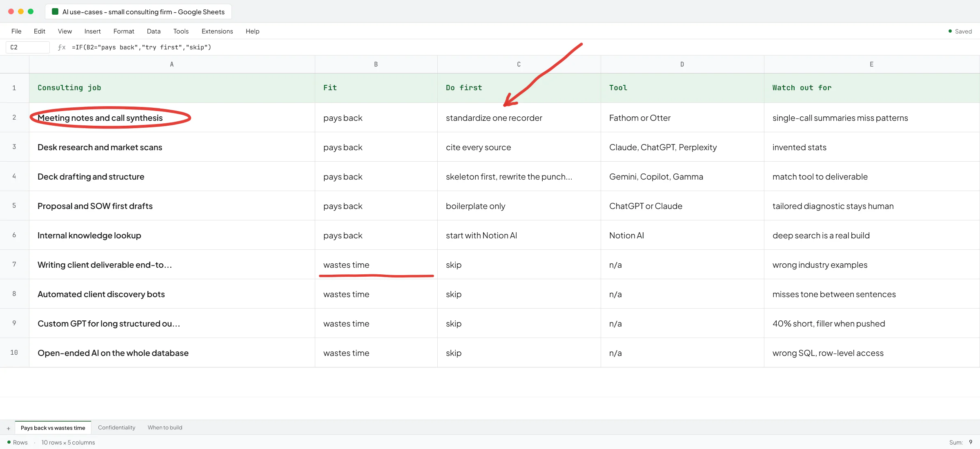Select row 1 header number

tap(14, 88)
